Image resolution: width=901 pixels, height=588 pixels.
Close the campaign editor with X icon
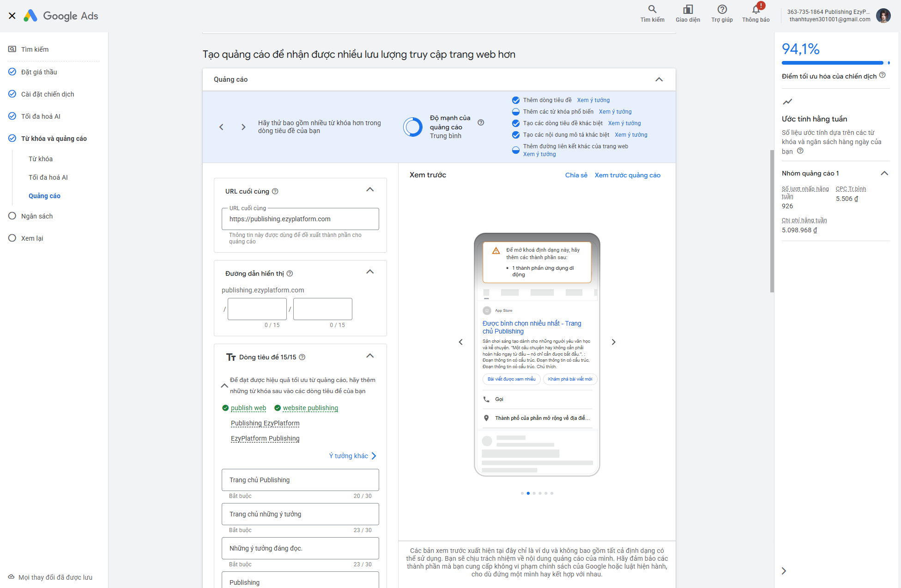point(12,16)
